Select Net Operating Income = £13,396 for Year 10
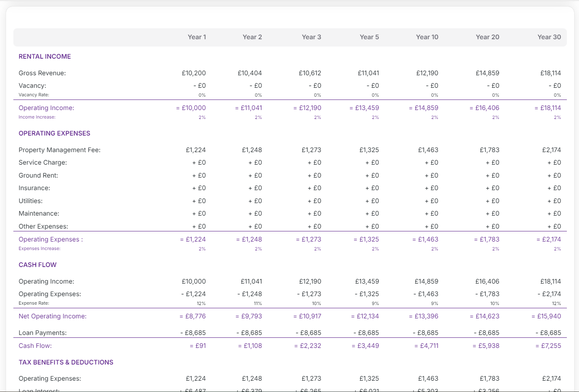 pos(424,316)
